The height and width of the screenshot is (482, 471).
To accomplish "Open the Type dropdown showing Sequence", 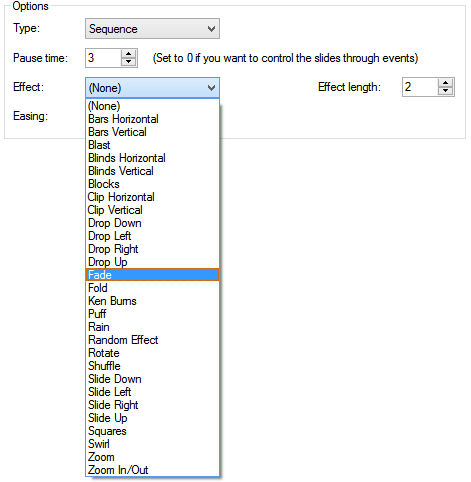I will 152,29.
